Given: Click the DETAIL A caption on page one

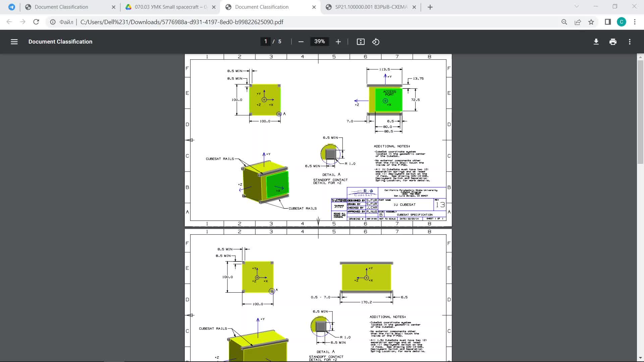Looking at the screenshot, I should pyautogui.click(x=331, y=174).
